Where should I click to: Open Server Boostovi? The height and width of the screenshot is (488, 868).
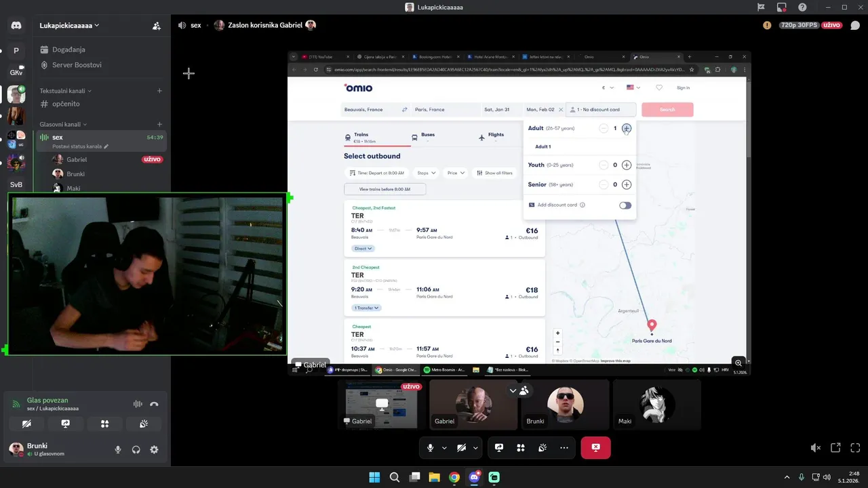tap(102, 65)
